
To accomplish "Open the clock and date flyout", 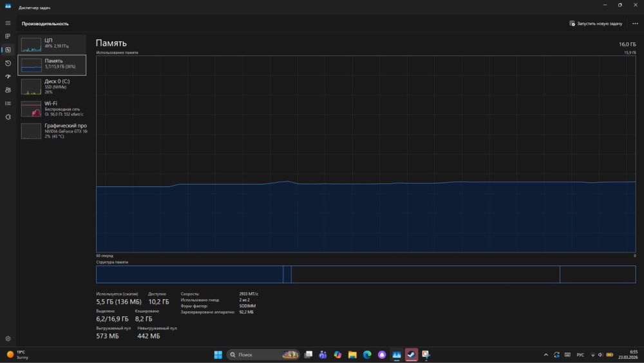I will click(x=628, y=355).
